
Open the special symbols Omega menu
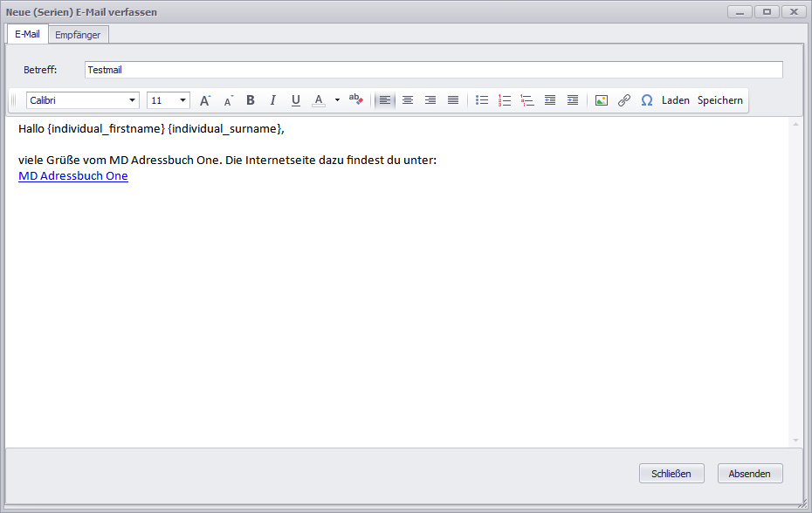[647, 100]
